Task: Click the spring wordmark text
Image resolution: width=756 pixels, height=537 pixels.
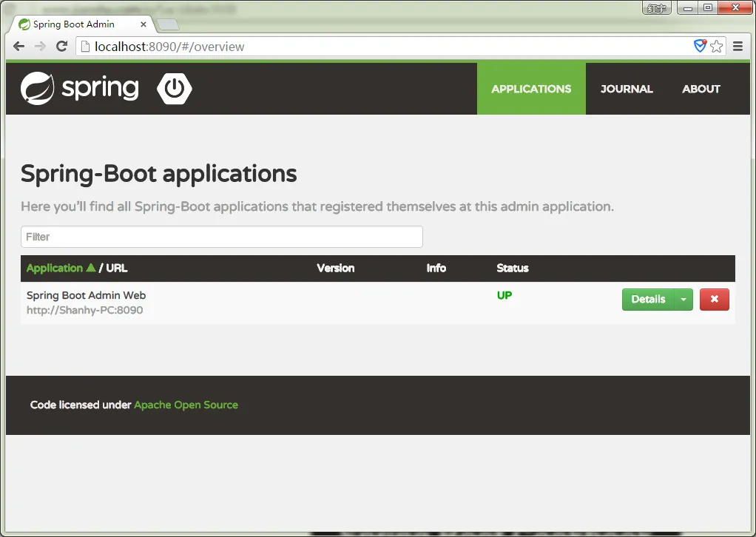Action: 101,89
